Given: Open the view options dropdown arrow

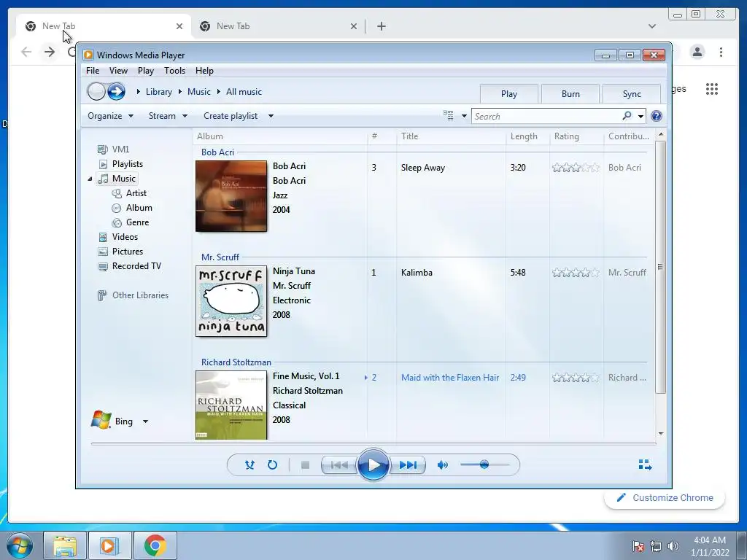Looking at the screenshot, I should pos(464,116).
